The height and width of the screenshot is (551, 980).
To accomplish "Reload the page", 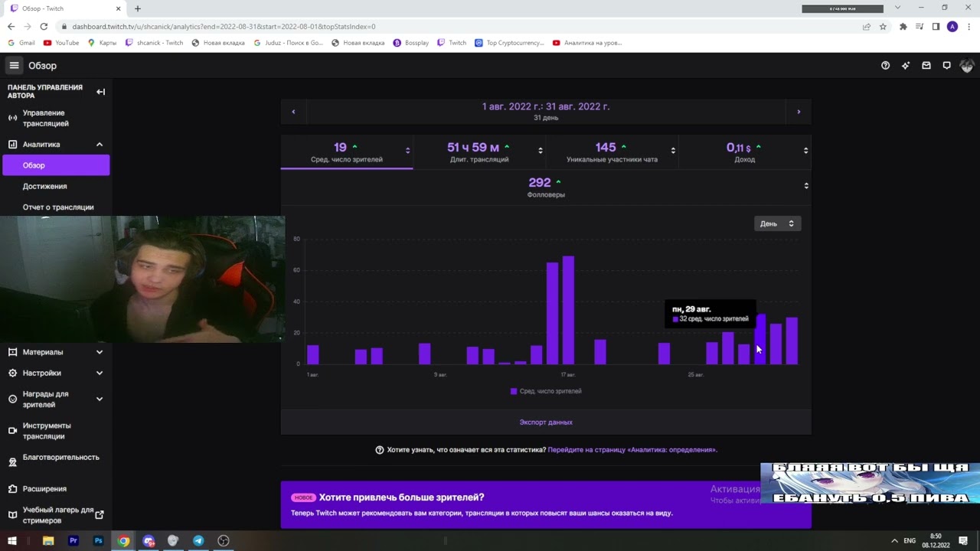I will pos(44,27).
